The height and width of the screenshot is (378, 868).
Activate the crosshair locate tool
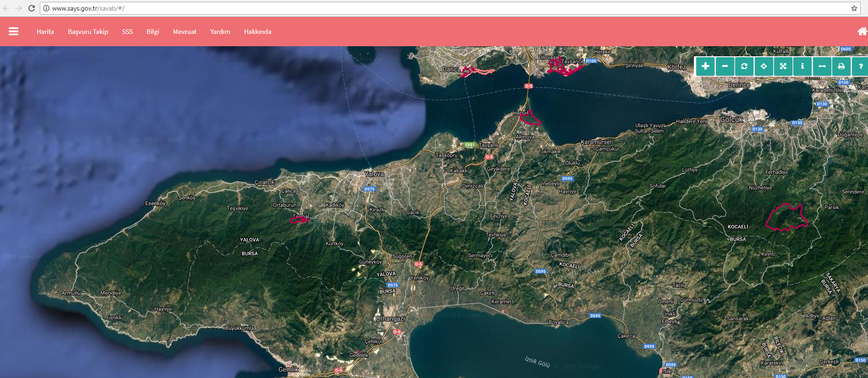tap(764, 66)
